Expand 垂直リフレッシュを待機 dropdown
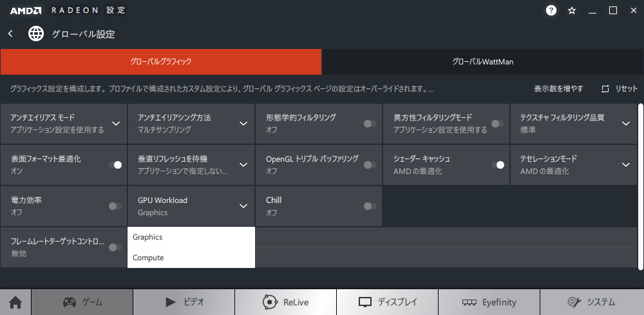The height and width of the screenshot is (315, 644). [243, 165]
